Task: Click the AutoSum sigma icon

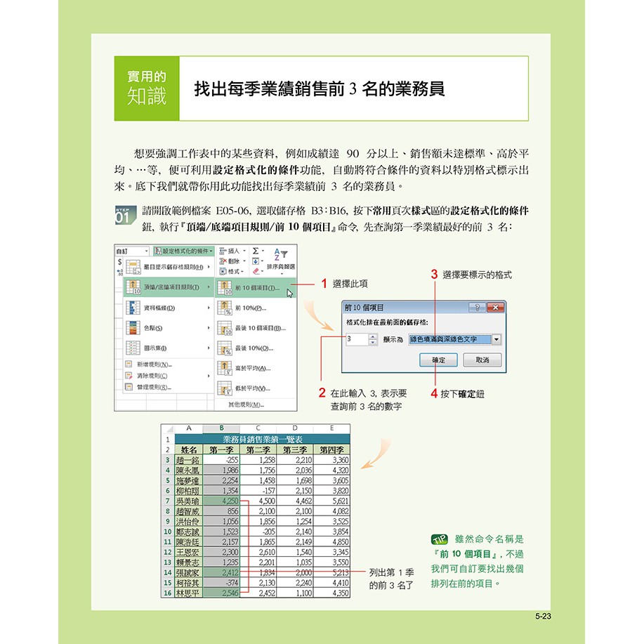Action: (x=256, y=250)
